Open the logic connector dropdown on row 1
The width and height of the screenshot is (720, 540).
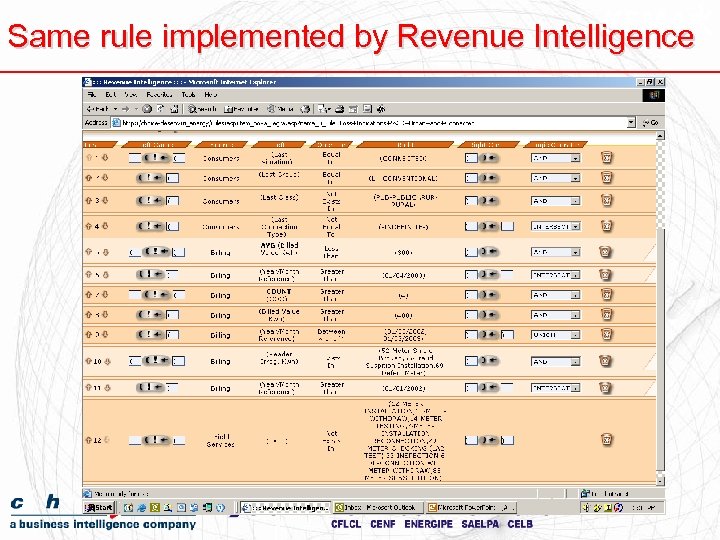coord(575,158)
